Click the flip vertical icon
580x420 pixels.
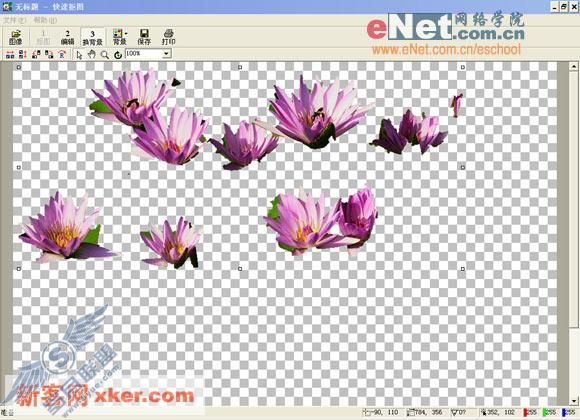[x=23, y=55]
